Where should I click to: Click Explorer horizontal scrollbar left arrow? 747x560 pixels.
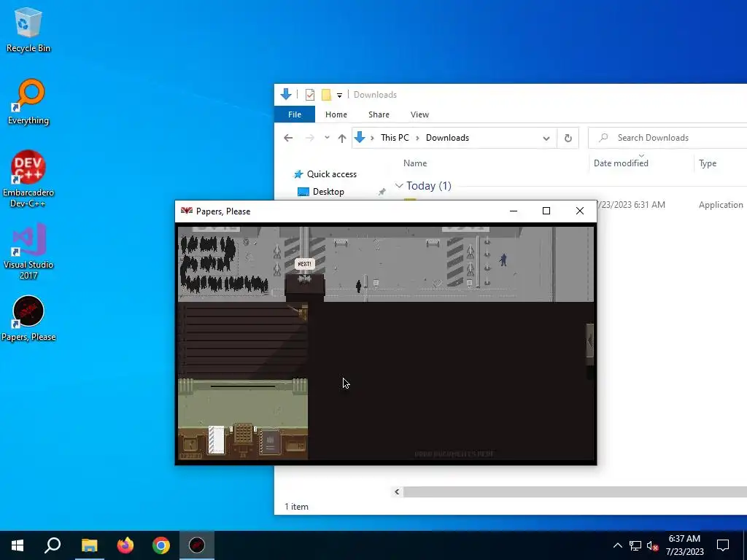(x=397, y=492)
